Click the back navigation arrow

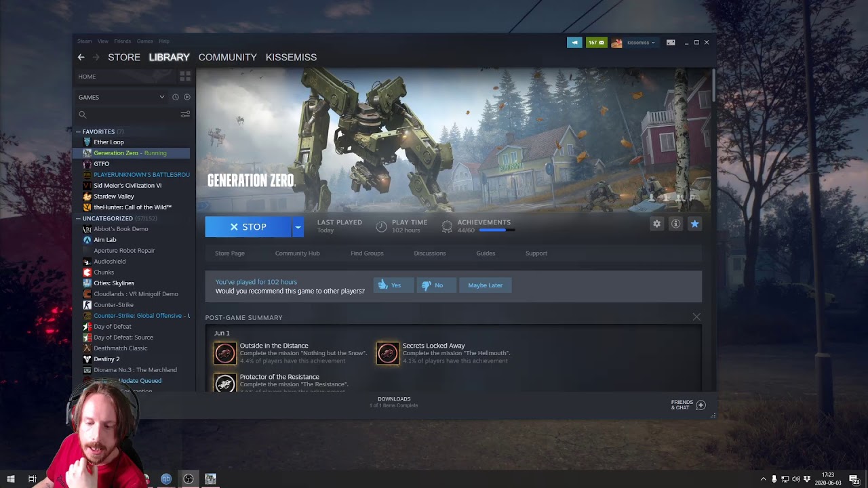pyautogui.click(x=81, y=57)
